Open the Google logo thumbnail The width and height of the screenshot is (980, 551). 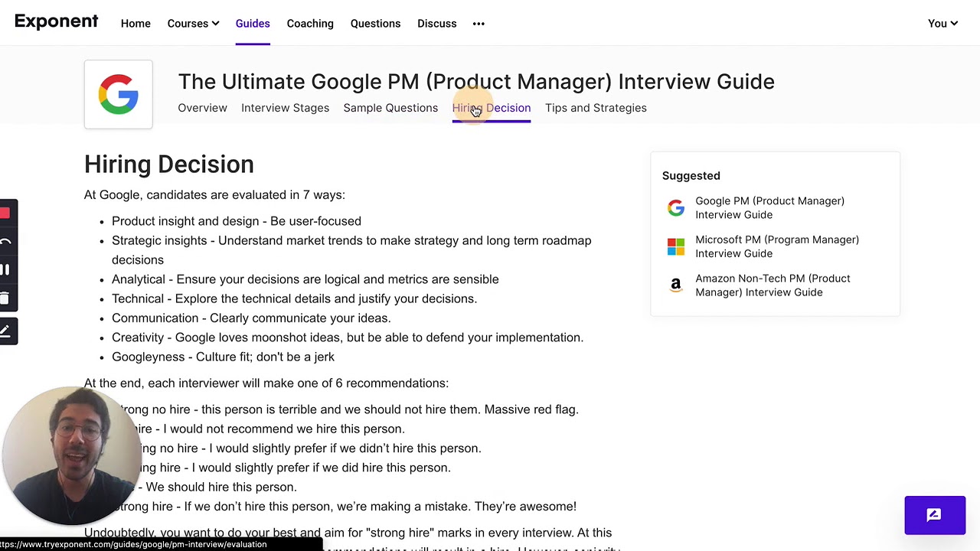tap(119, 94)
